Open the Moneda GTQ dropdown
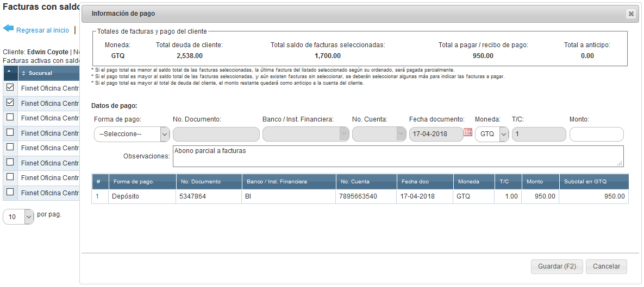 coord(492,135)
